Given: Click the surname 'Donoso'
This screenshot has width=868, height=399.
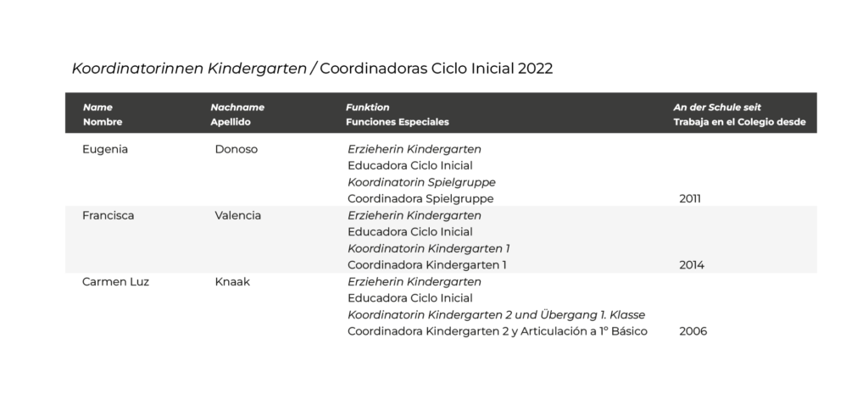Looking at the screenshot, I should point(236,149).
